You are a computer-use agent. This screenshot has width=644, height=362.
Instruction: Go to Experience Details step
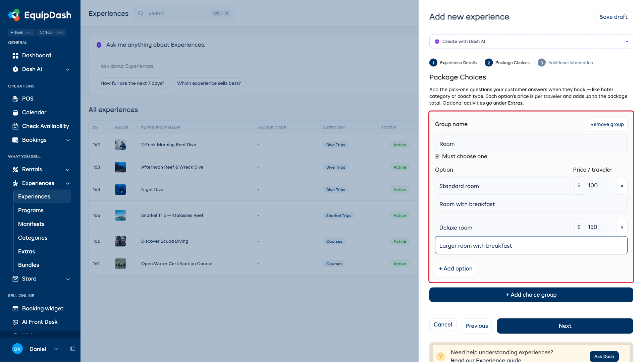[453, 63]
